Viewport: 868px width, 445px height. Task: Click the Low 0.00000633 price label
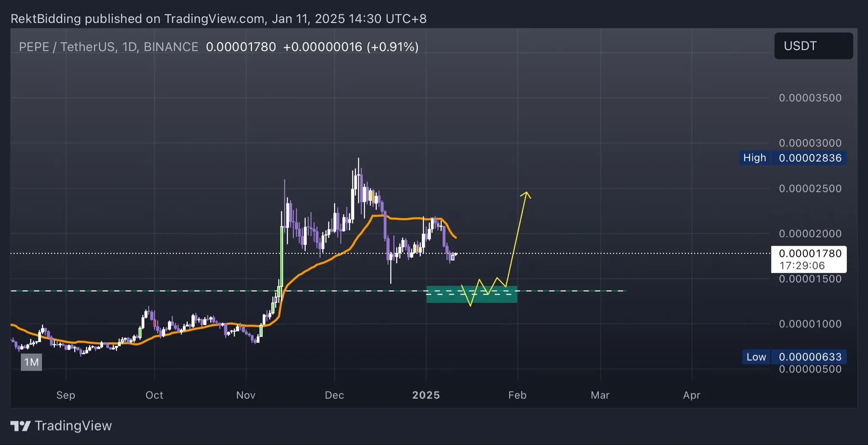tap(794, 357)
